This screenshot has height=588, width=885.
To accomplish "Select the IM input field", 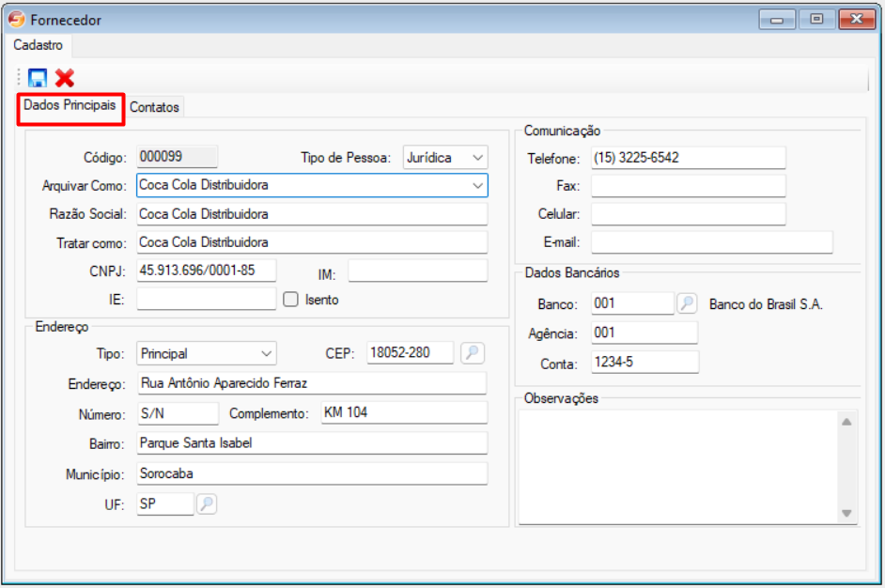I will [418, 271].
